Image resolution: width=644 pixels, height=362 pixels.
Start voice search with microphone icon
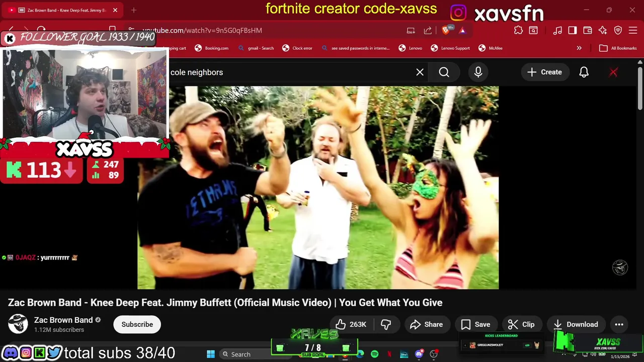478,72
